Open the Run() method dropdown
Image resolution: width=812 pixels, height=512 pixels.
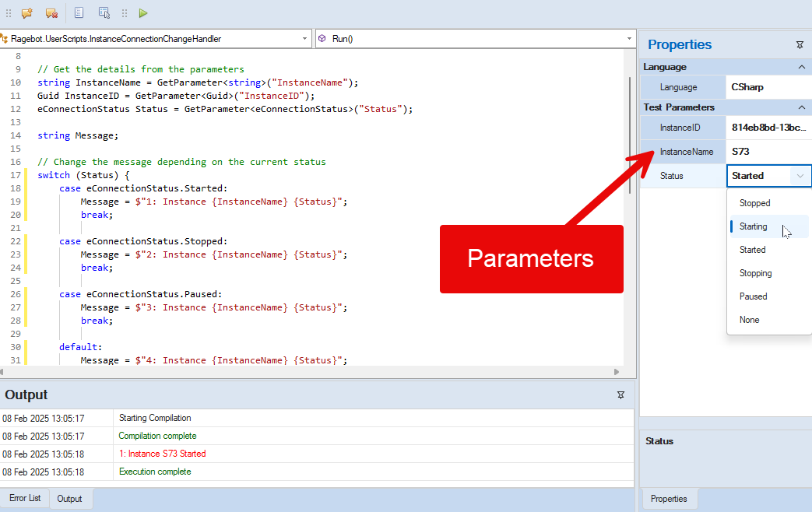point(629,38)
